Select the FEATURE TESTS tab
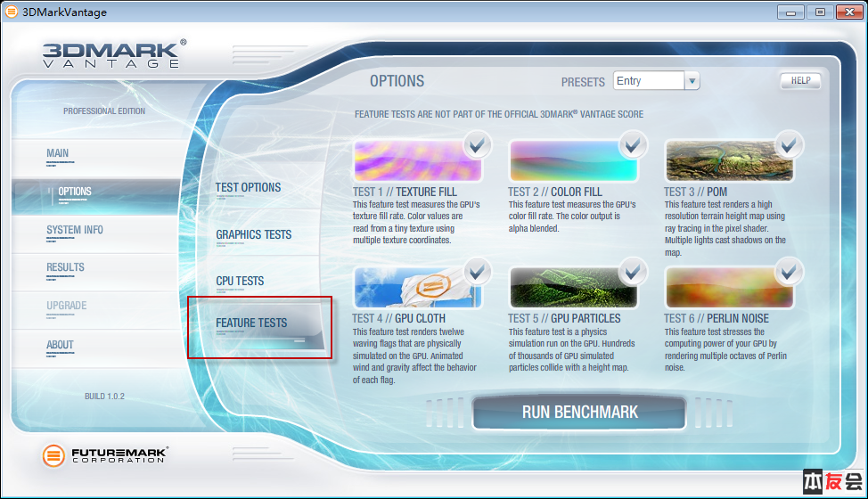Image resolution: width=868 pixels, height=499 pixels. (x=251, y=323)
